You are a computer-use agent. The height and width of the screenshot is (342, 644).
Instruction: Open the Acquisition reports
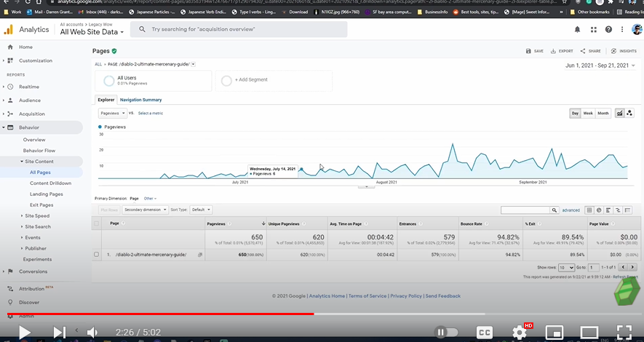(x=31, y=114)
